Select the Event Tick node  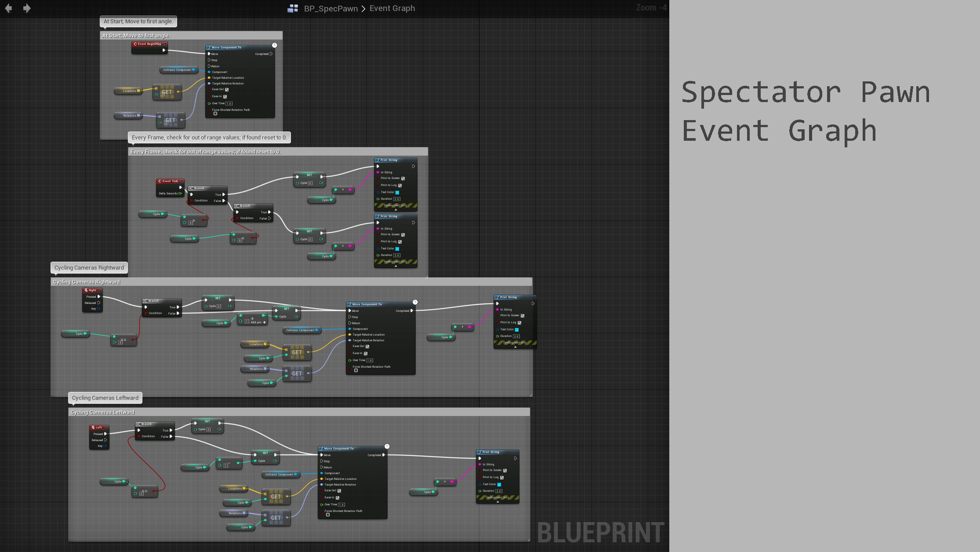tap(170, 187)
